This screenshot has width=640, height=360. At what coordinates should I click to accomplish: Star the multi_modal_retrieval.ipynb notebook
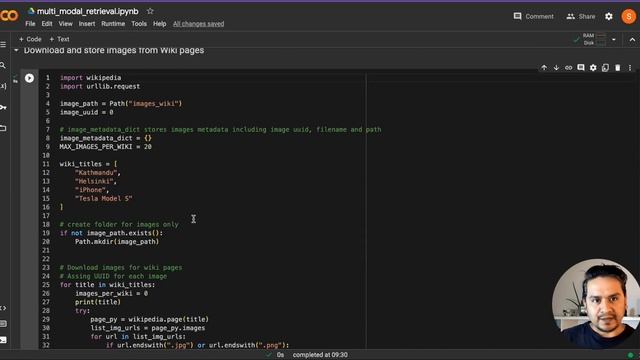tap(150, 11)
